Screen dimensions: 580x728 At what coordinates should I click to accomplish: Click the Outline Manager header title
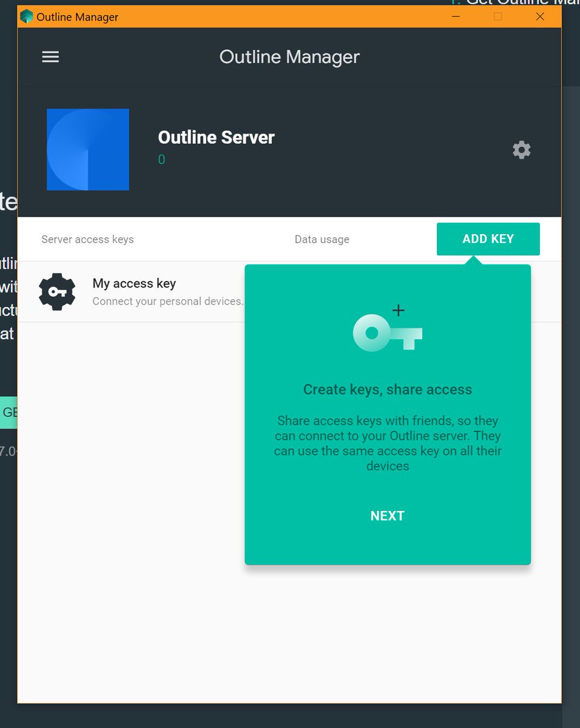tap(289, 57)
